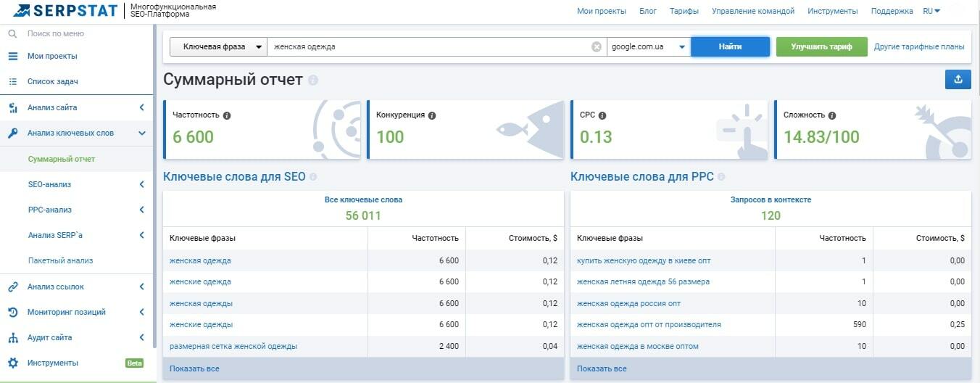Click the Найти search button
The height and width of the screenshot is (383, 980).
pos(730,46)
